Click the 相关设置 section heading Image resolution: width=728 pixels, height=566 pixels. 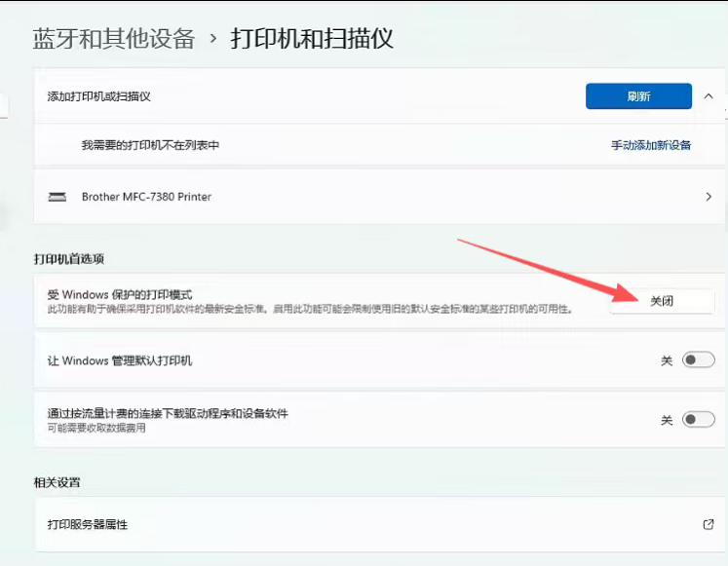click(57, 482)
